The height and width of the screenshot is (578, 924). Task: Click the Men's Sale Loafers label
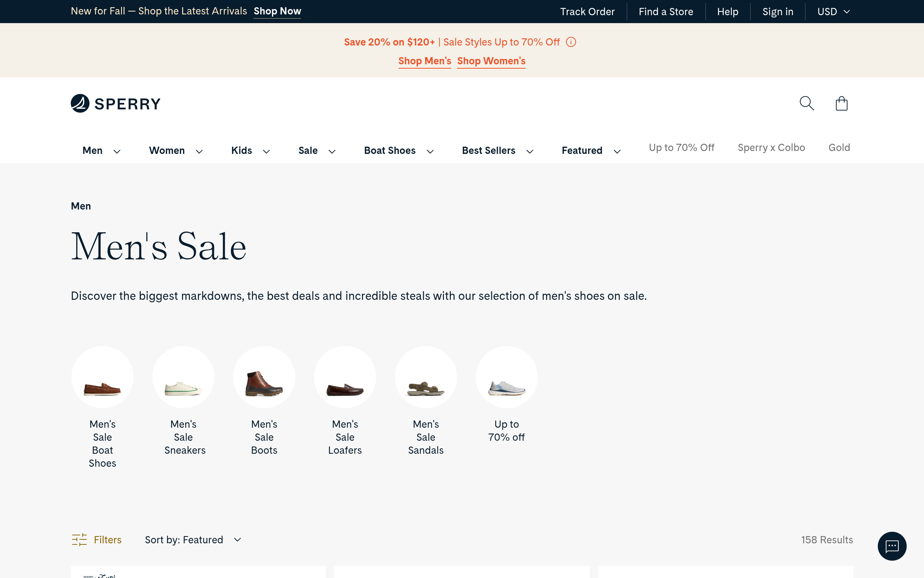pyautogui.click(x=345, y=437)
